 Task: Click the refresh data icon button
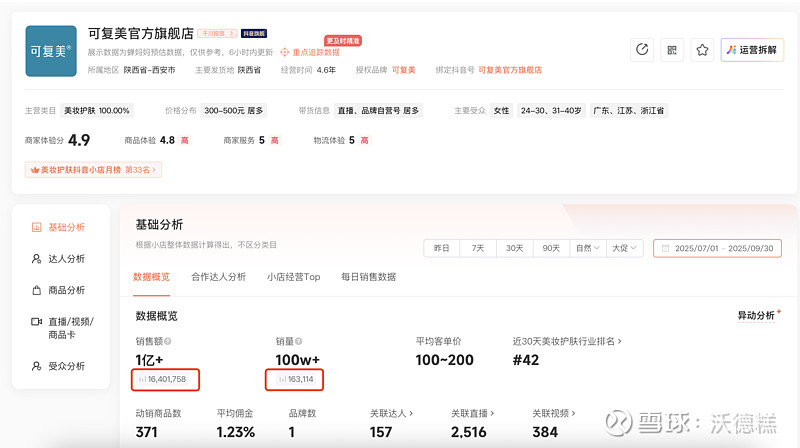642,50
